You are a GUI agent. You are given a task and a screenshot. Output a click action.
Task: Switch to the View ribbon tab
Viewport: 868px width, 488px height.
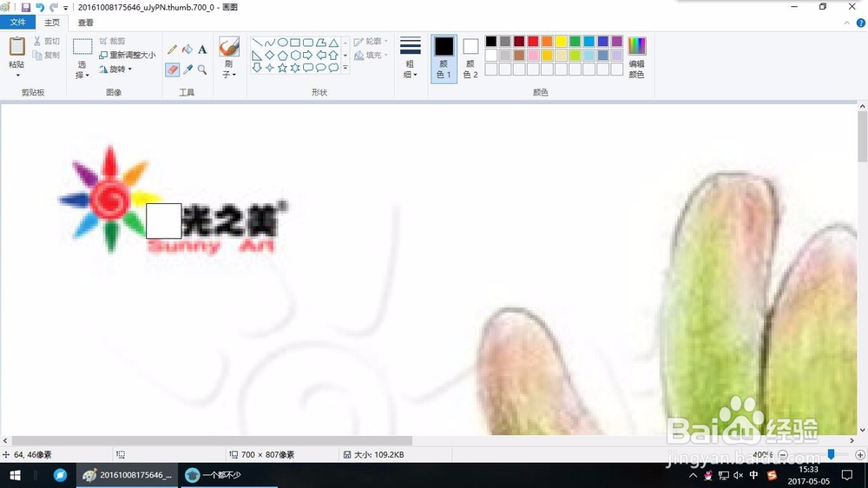[85, 23]
